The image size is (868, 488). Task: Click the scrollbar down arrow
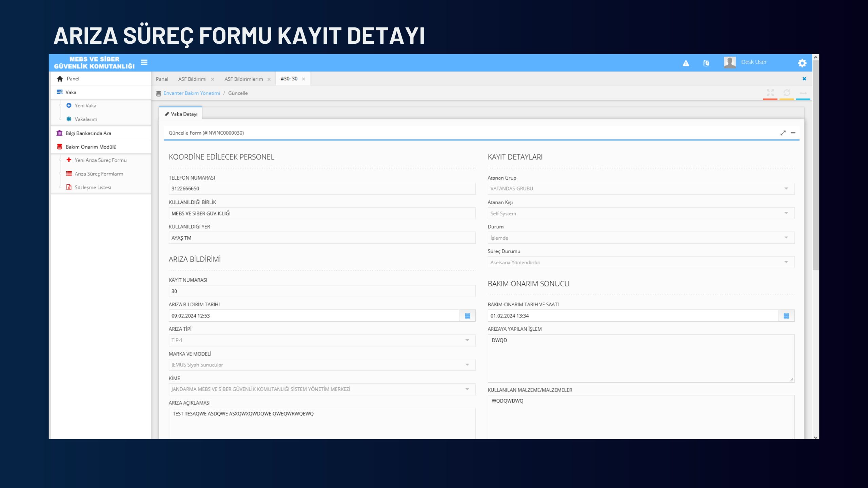[x=816, y=437]
